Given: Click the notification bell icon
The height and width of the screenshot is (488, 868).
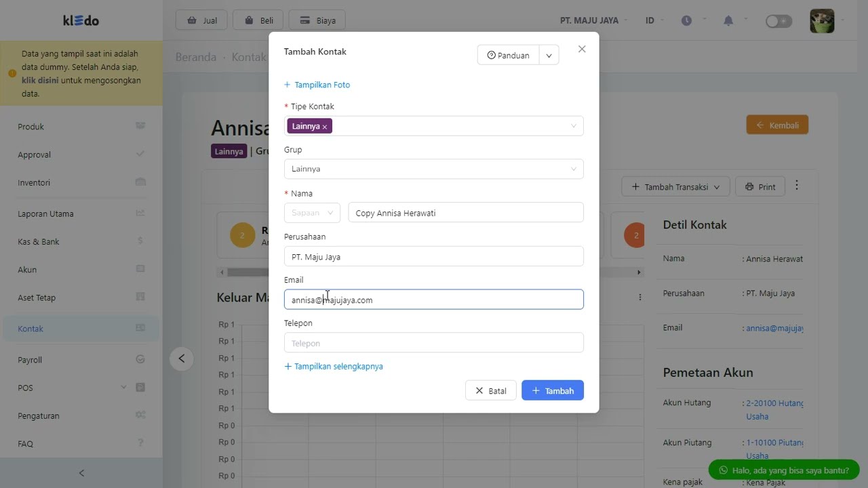Looking at the screenshot, I should point(728,21).
